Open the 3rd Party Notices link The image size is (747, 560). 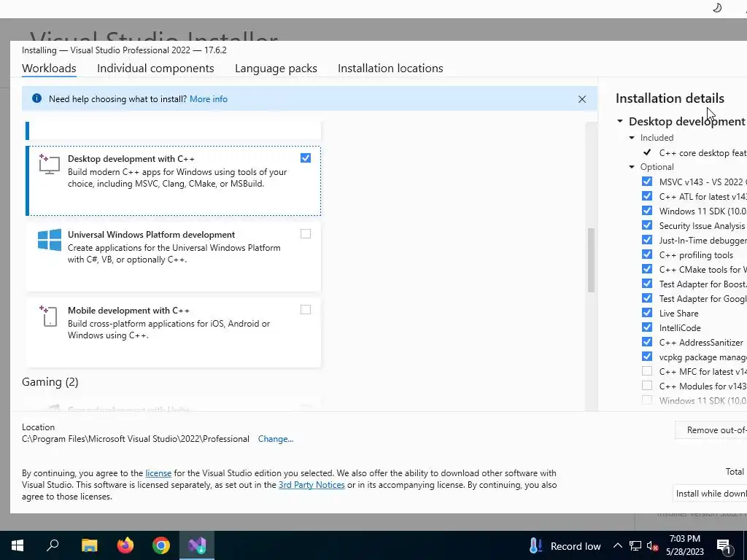311,485
